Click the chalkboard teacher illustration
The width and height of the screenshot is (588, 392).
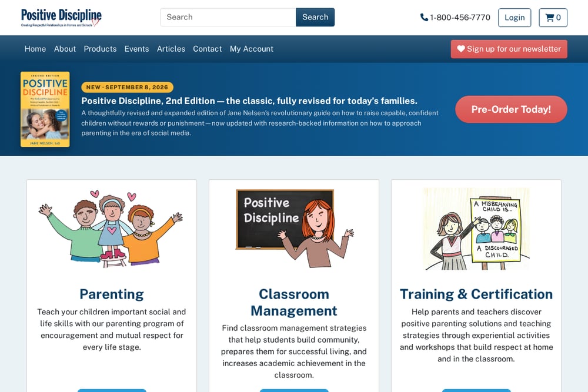294,229
